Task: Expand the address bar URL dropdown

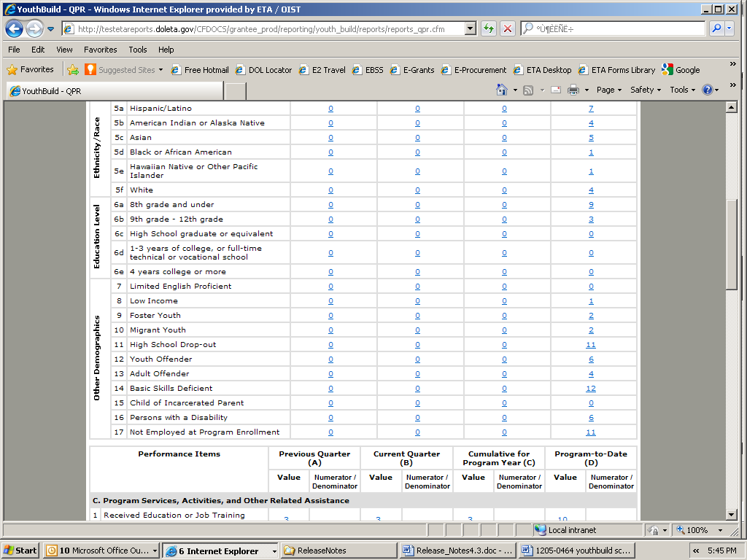Action: [x=470, y=28]
